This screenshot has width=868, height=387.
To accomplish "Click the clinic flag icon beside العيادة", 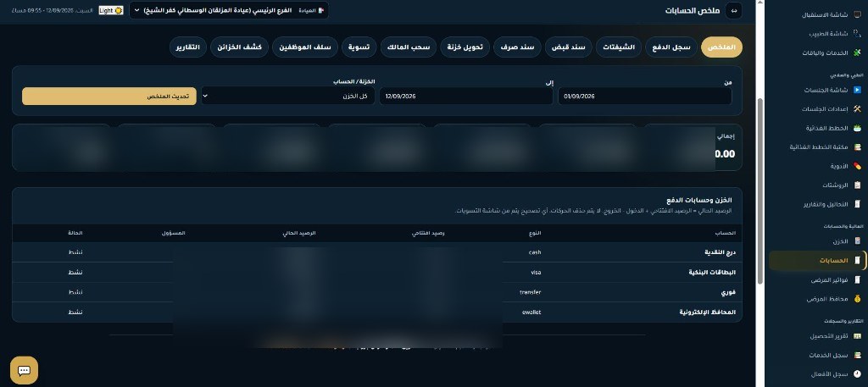I will coord(321,10).
